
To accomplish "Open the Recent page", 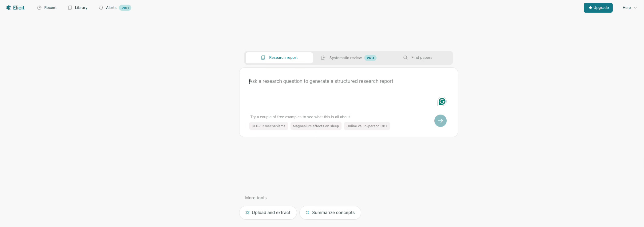I will click(47, 8).
